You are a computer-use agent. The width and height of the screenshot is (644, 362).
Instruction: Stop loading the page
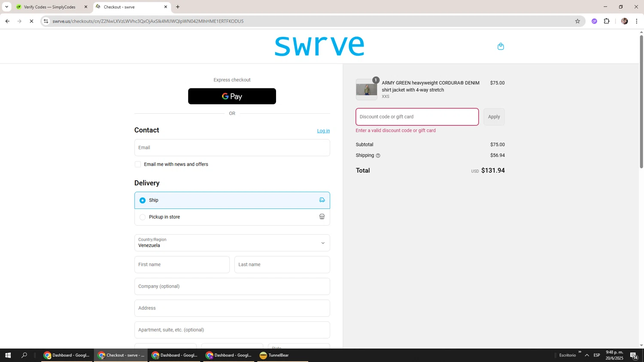click(31, 21)
